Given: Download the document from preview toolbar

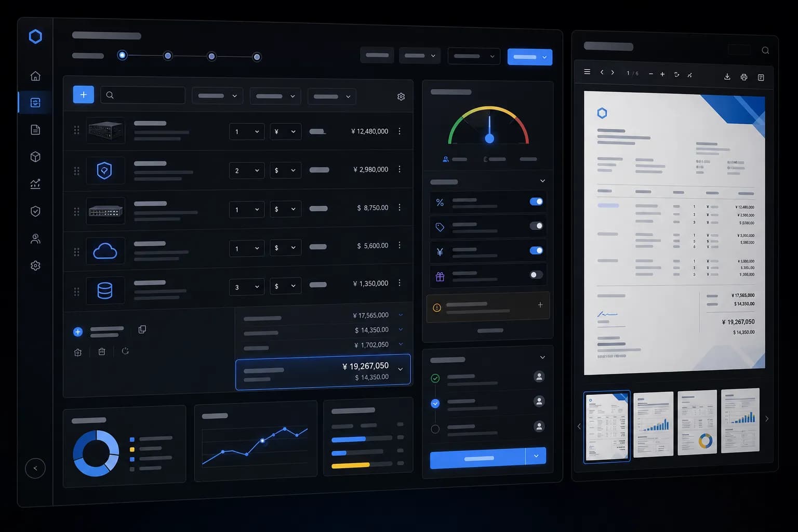Looking at the screenshot, I should [x=727, y=77].
